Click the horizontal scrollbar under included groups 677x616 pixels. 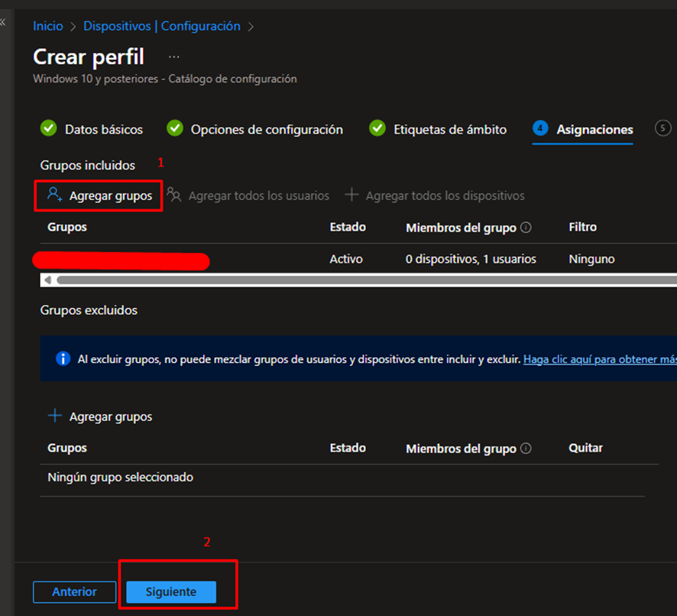(359, 280)
